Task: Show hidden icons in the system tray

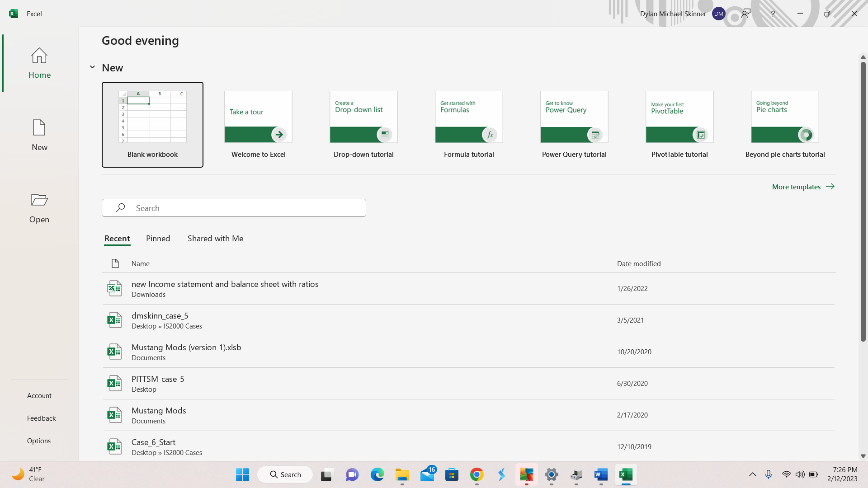Action: [x=753, y=474]
